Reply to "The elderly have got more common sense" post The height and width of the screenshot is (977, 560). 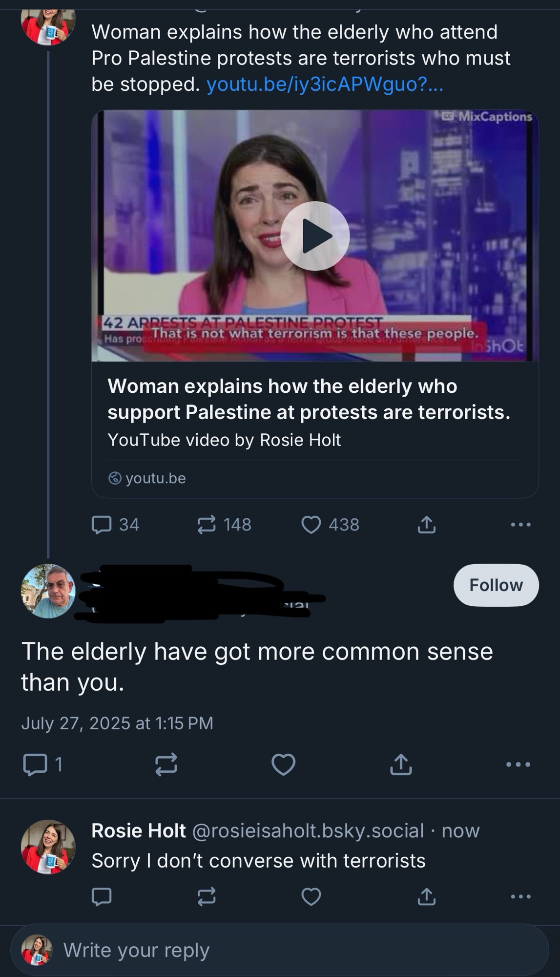(x=35, y=765)
